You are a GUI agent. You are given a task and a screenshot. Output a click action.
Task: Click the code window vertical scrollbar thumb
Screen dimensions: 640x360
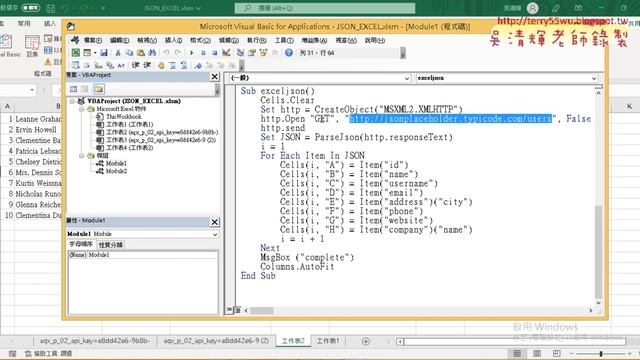[598, 251]
